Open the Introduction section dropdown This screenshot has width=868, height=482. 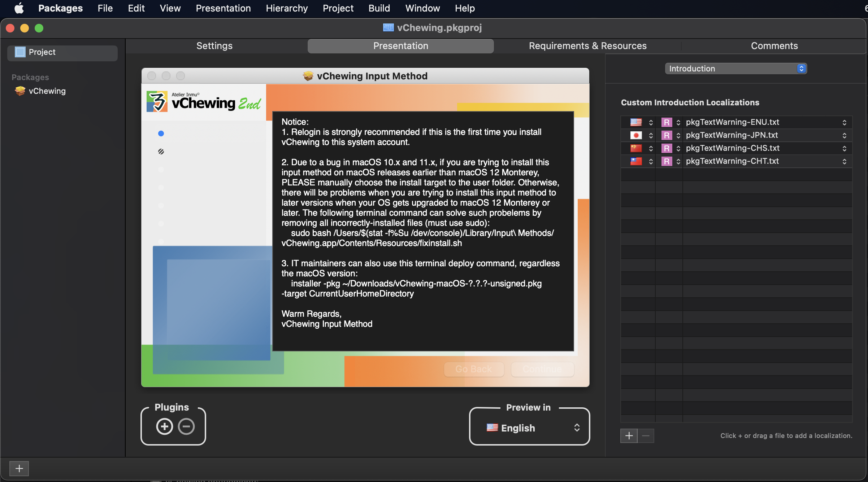click(x=736, y=68)
